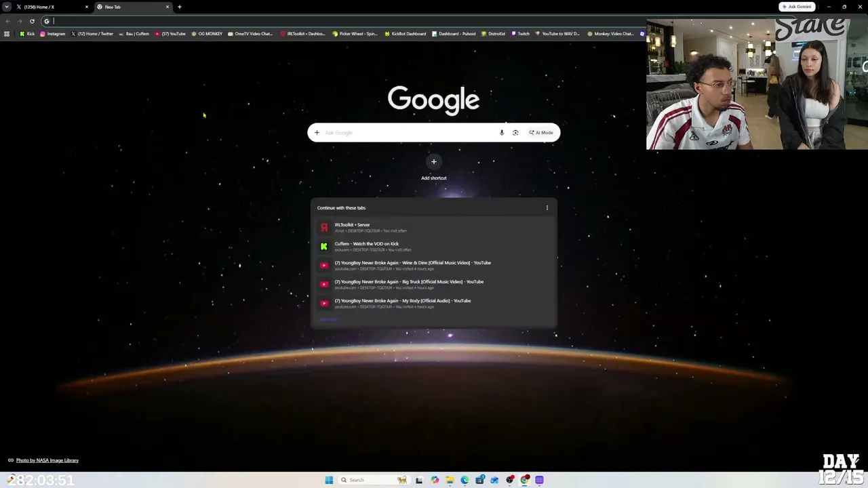
Task: Open Microsoft Store from the taskbar
Action: pyautogui.click(x=479, y=480)
